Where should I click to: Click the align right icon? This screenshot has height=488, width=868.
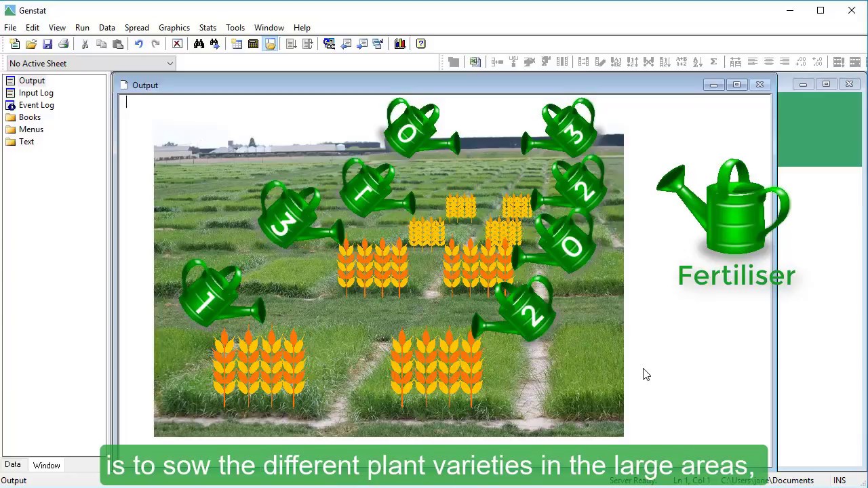pyautogui.click(x=785, y=62)
